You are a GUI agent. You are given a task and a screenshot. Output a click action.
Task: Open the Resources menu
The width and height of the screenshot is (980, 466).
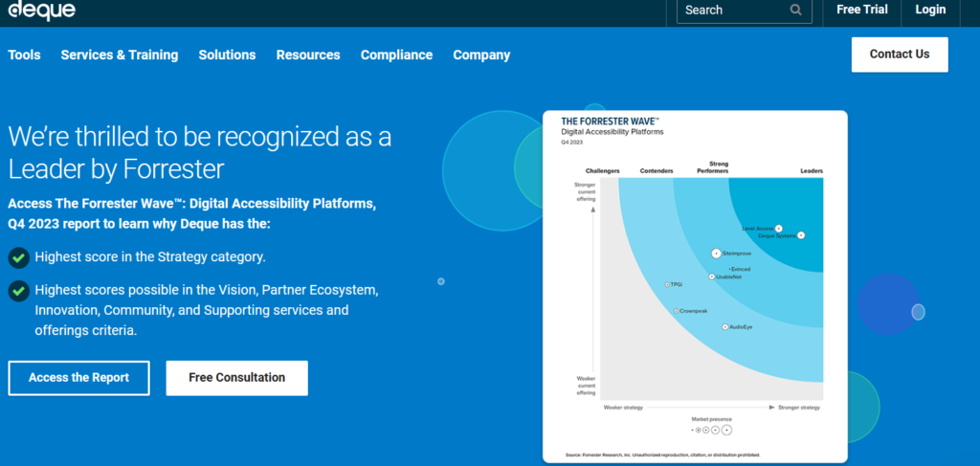pos(308,55)
